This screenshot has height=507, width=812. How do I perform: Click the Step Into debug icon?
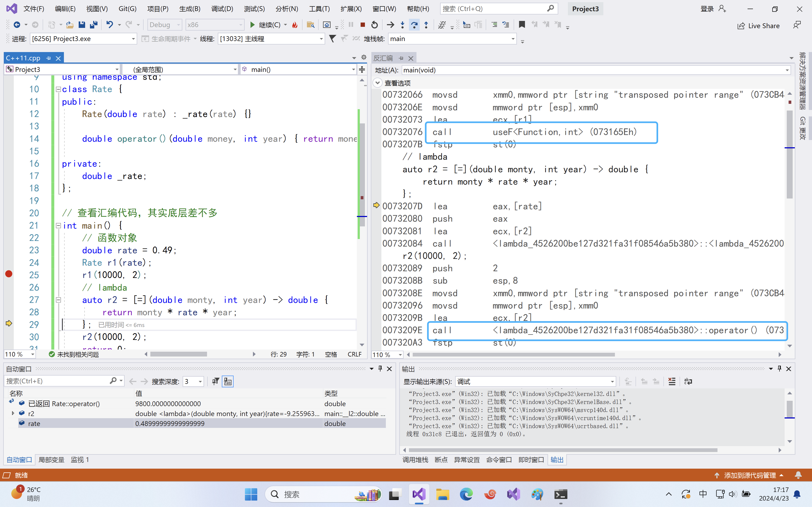point(403,25)
